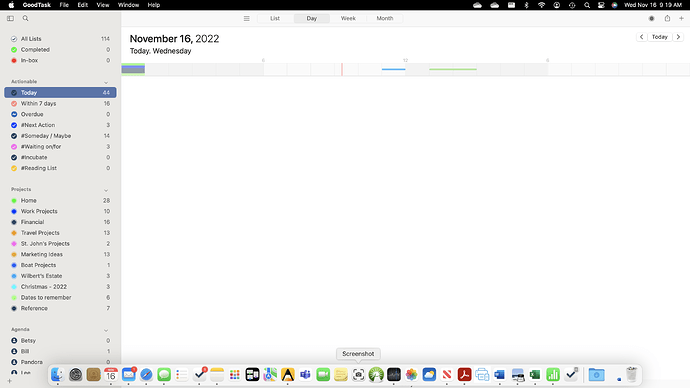Open the File menu

point(64,5)
